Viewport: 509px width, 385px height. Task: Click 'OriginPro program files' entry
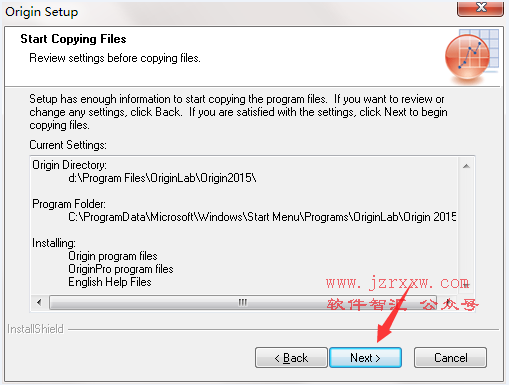pos(121,269)
